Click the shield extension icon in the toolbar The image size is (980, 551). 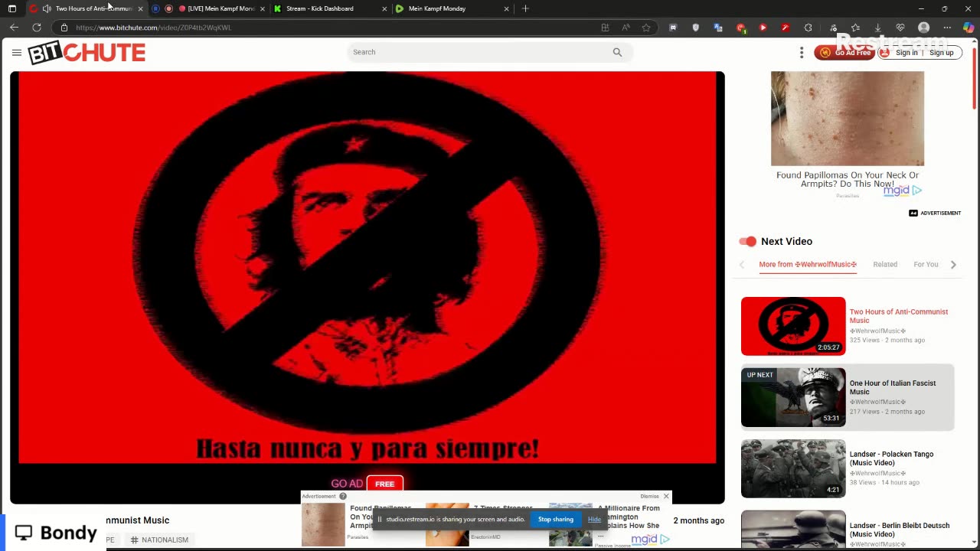coord(695,28)
